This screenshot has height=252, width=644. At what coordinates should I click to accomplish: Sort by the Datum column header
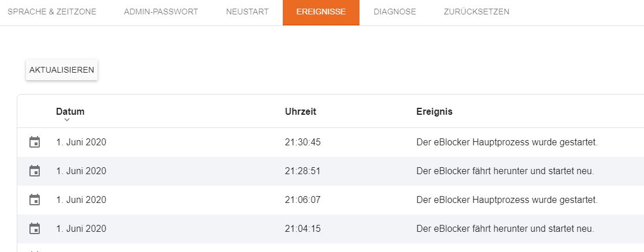coord(70,112)
